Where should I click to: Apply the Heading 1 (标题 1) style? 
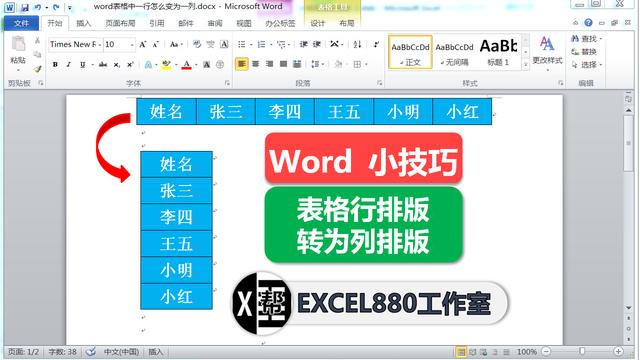pyautogui.click(x=499, y=52)
